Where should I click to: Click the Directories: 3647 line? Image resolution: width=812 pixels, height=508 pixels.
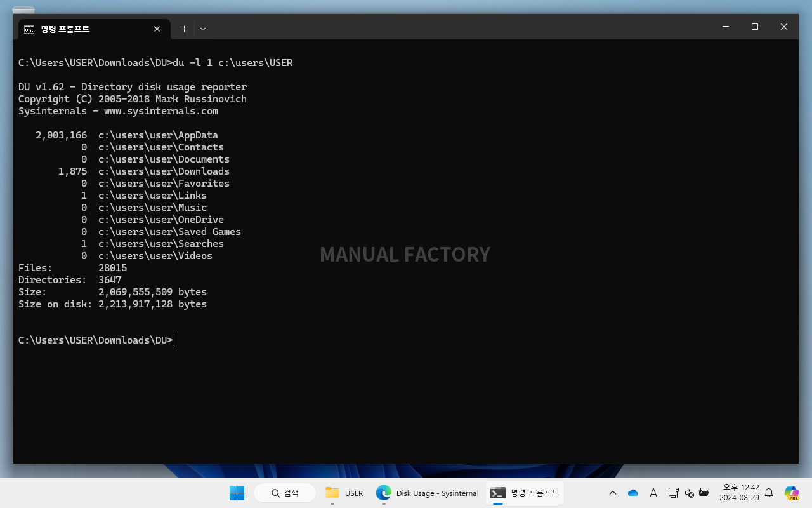70,280
